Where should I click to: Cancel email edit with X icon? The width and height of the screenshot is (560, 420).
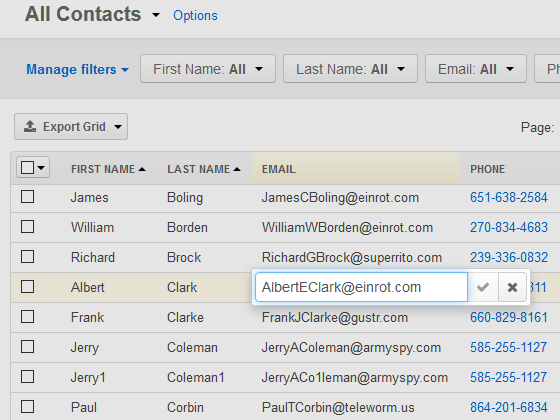click(x=512, y=287)
